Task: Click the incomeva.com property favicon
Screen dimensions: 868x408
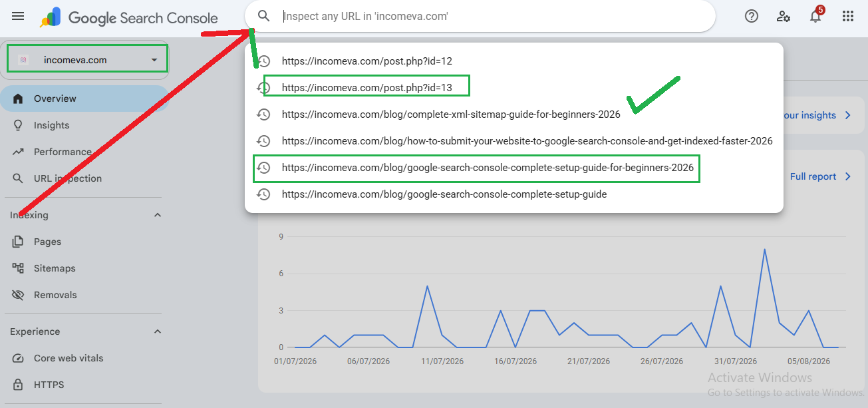Action: click(x=23, y=60)
